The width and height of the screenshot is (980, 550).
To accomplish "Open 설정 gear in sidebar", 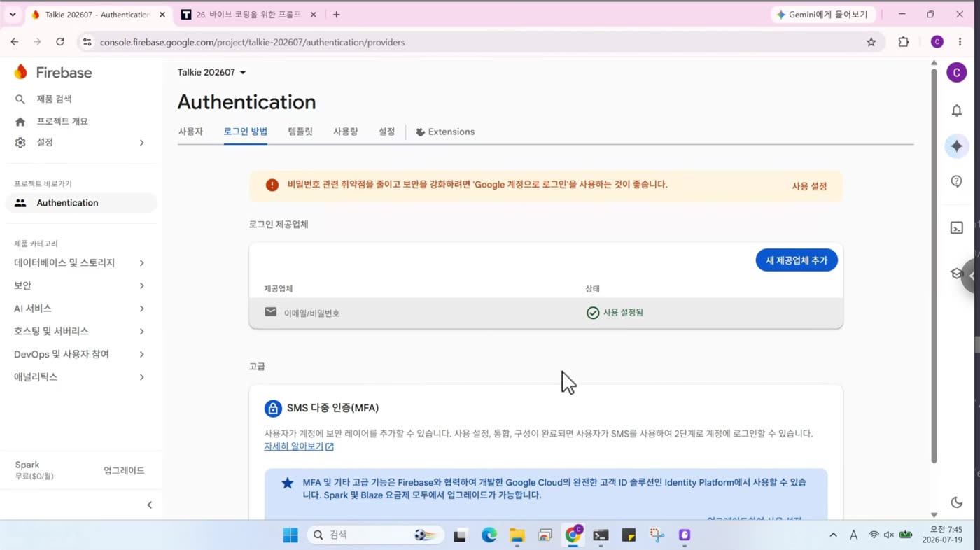I will point(20,143).
